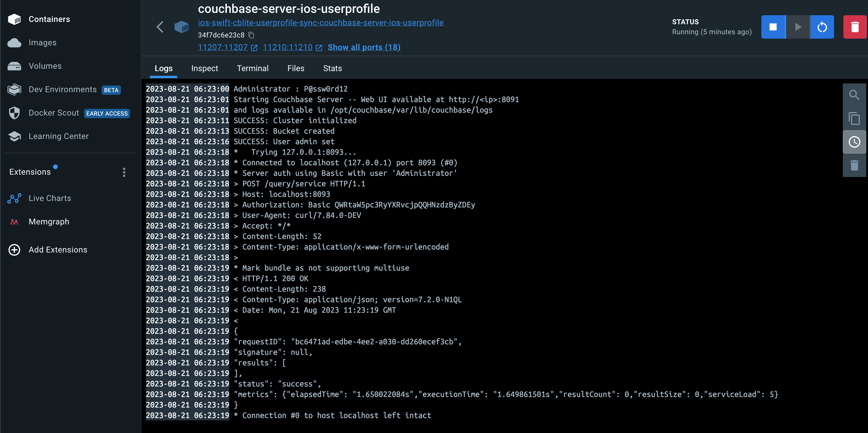Image resolution: width=868 pixels, height=433 pixels.
Task: Open the Memgraph extension icon
Action: (14, 222)
